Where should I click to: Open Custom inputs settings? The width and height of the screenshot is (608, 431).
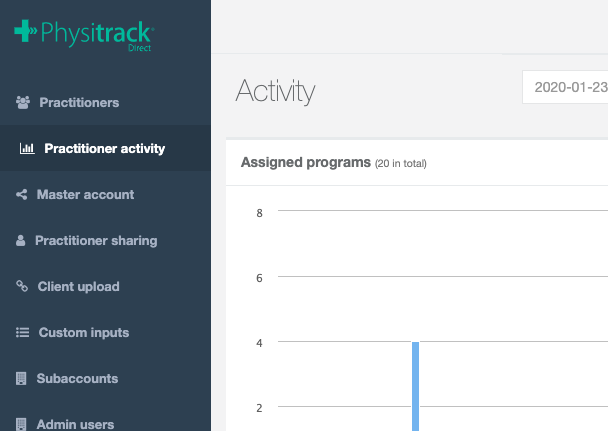point(84,333)
